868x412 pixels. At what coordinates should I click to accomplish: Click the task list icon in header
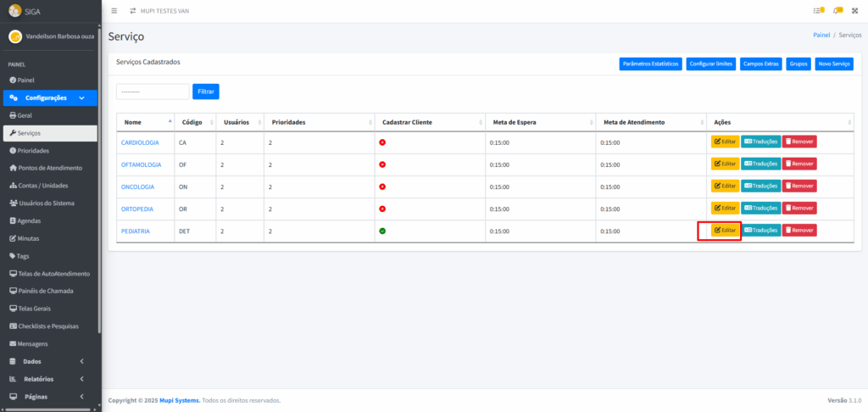[817, 11]
